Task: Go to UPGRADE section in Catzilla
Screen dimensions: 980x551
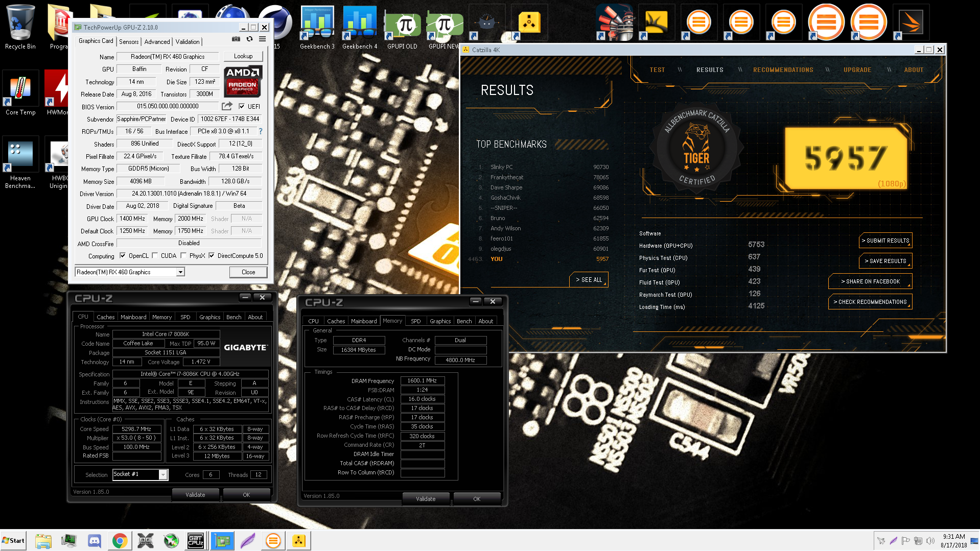Action: click(857, 70)
